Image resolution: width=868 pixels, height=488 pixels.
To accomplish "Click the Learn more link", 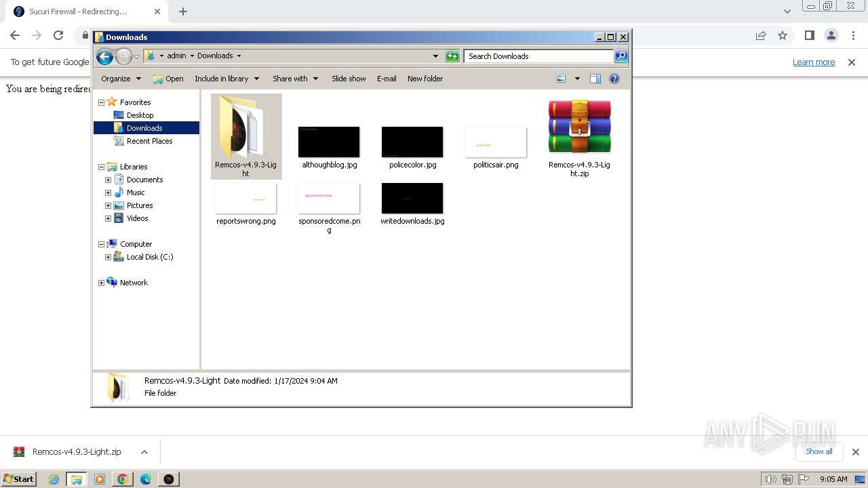I will (x=814, y=62).
